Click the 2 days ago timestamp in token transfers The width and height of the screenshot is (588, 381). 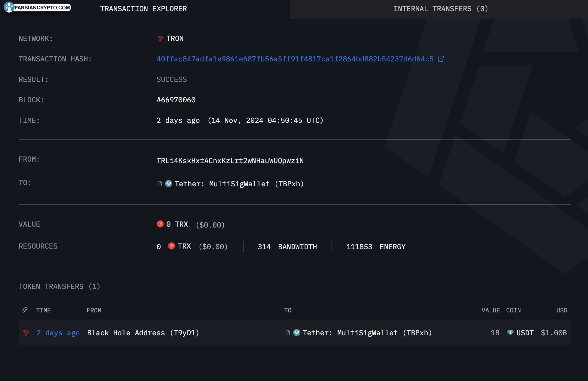pos(58,333)
